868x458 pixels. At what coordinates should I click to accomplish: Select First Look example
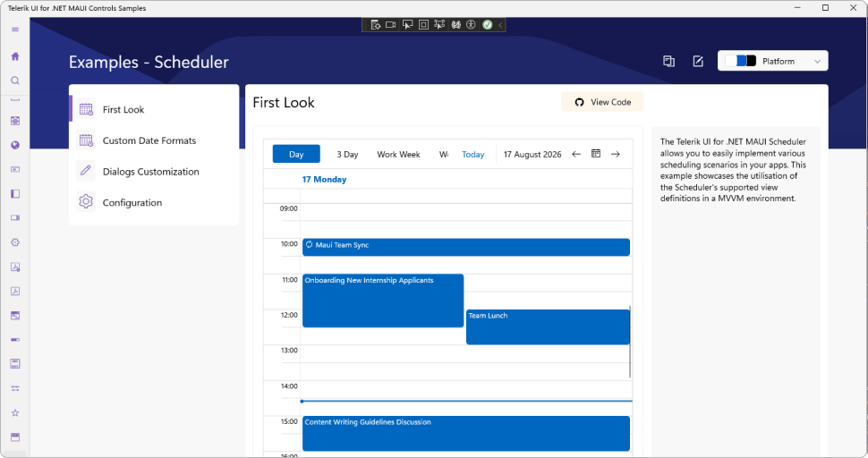click(154, 109)
